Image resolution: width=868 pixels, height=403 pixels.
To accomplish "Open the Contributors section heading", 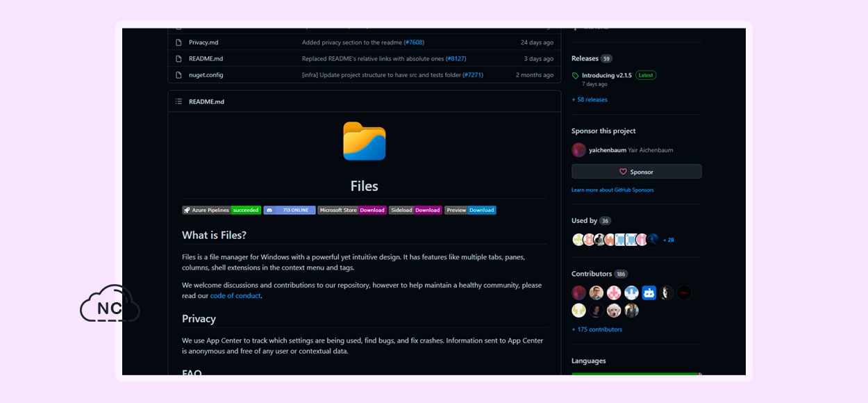I will [x=592, y=274].
